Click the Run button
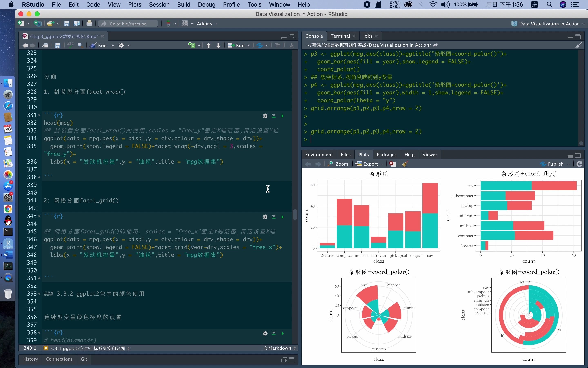The height and width of the screenshot is (368, 588). click(x=236, y=45)
